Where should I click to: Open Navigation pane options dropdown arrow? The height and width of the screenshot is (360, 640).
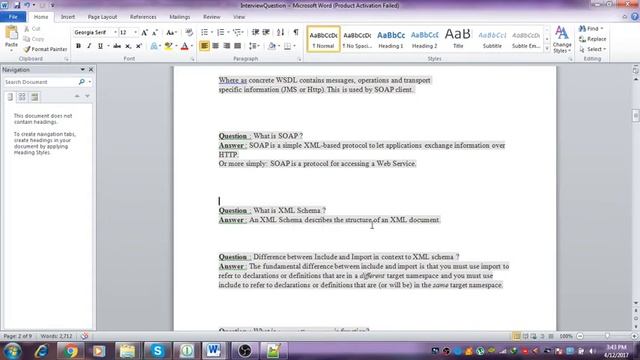(x=82, y=70)
